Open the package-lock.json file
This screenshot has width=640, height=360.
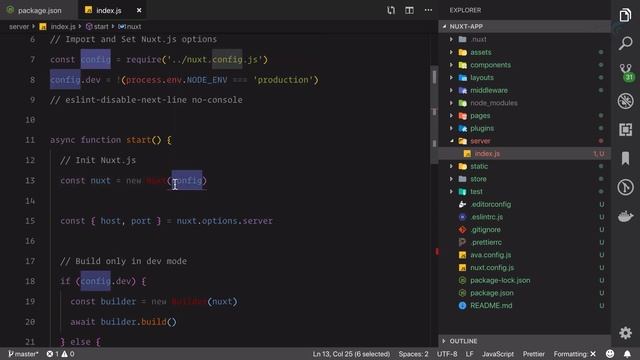click(524, 280)
